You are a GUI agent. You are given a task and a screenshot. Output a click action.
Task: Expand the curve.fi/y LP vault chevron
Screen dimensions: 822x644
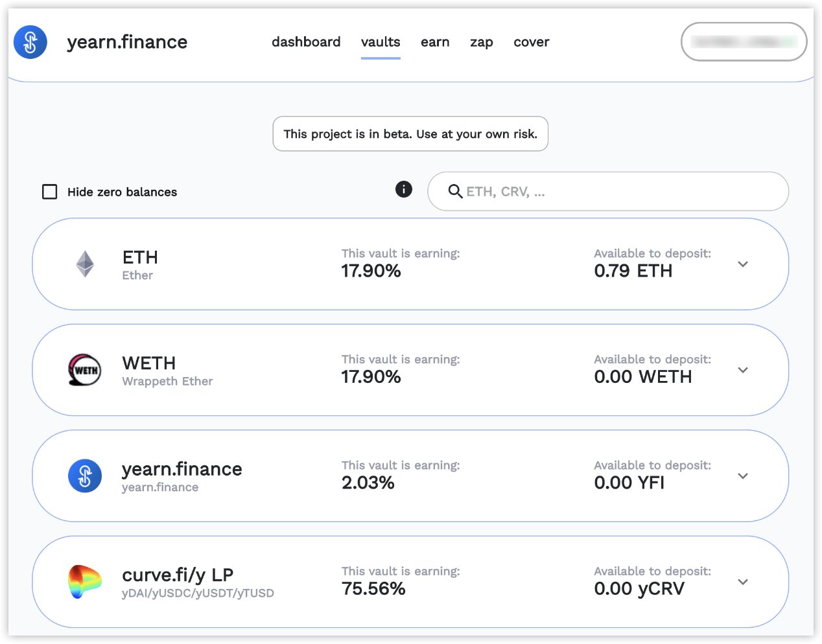click(x=743, y=582)
